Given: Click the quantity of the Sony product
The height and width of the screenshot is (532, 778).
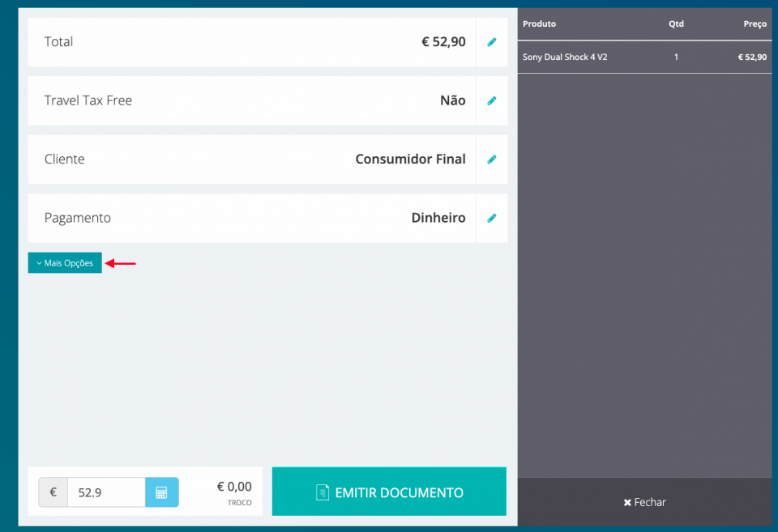Looking at the screenshot, I should click(x=676, y=57).
